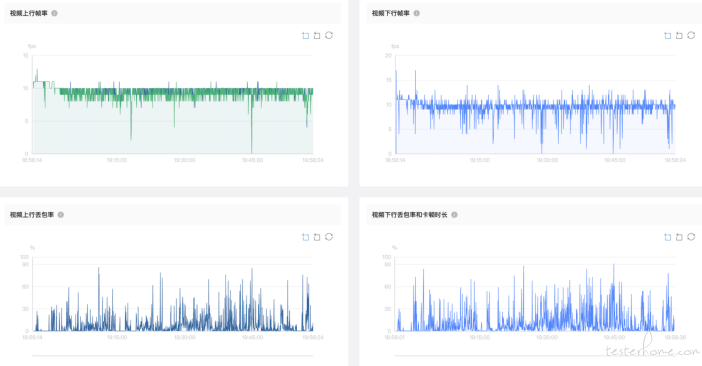Click 19:58:24 axis label on 视频上行帧率 chart
Image resolution: width=702 pixels, height=366 pixels.
point(313,160)
